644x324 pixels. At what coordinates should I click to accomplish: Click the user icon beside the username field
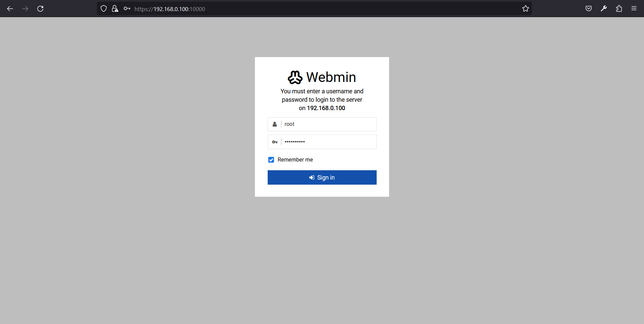pos(275,124)
